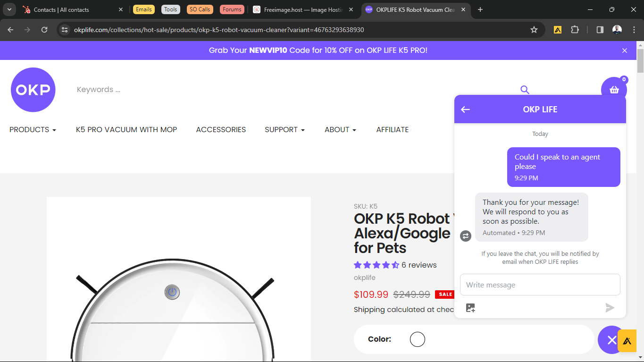
Task: Expand the PRODUCTS menu
Action: tap(33, 130)
